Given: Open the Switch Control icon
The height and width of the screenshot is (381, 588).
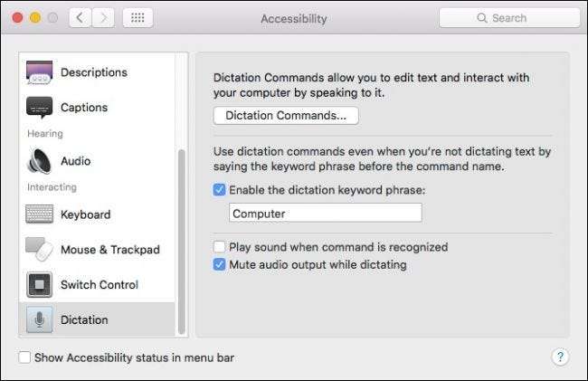Looking at the screenshot, I should 40,285.
